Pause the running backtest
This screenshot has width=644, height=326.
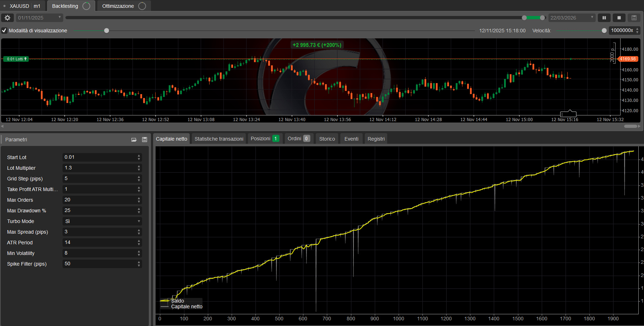[604, 18]
